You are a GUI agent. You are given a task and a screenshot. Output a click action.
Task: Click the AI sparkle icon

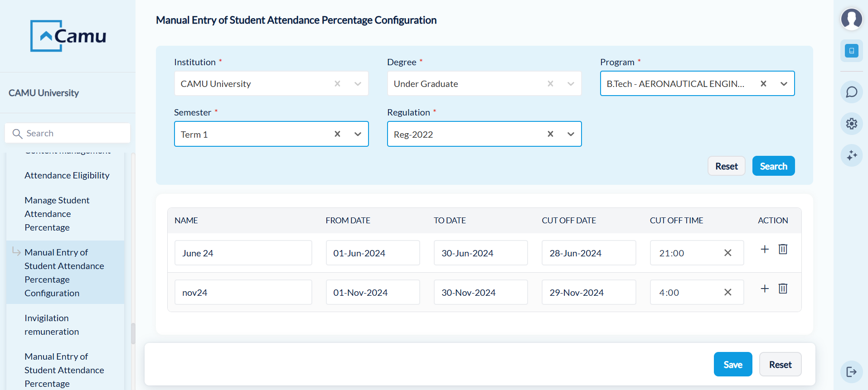[852, 155]
